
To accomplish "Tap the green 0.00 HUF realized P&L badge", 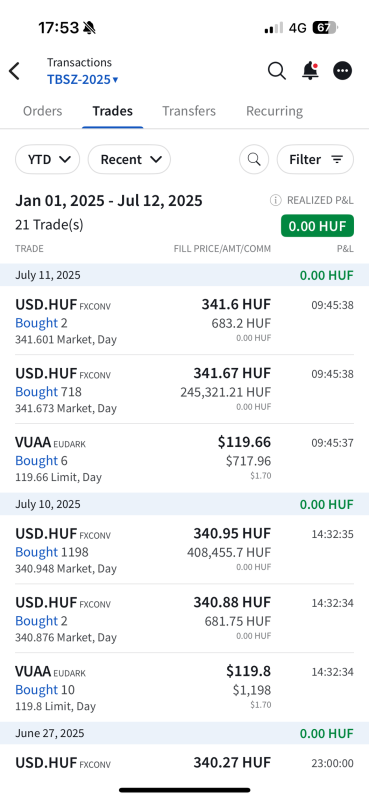I will [317, 226].
